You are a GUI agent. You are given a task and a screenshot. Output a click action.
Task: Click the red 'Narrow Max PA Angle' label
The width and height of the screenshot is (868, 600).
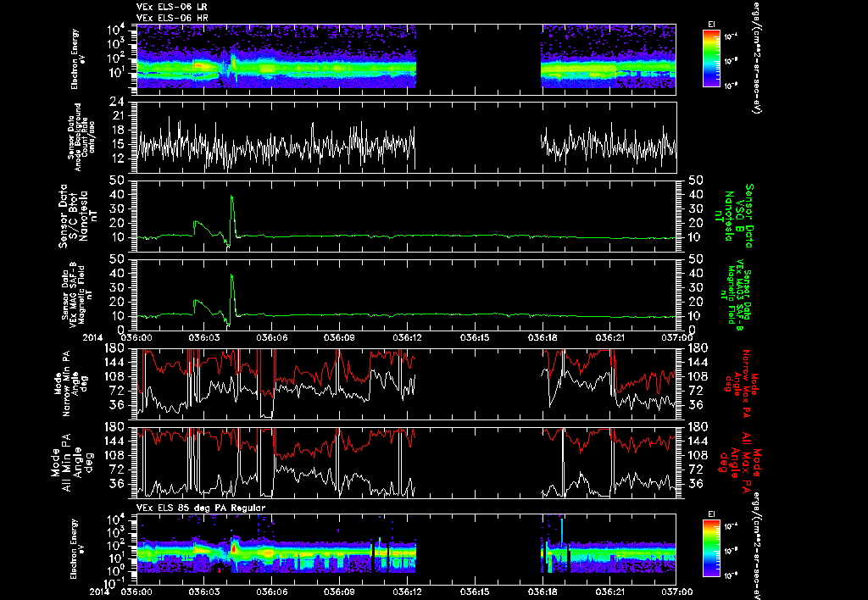741,383
